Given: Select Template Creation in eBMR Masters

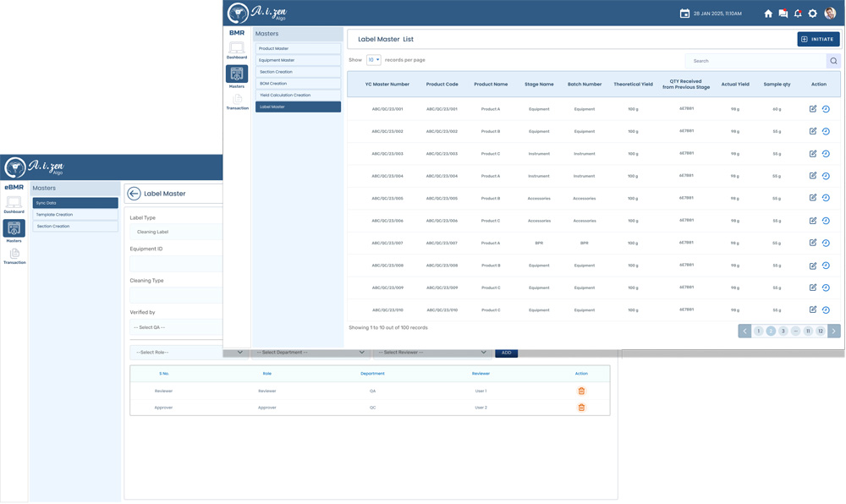Looking at the screenshot, I should pos(75,215).
